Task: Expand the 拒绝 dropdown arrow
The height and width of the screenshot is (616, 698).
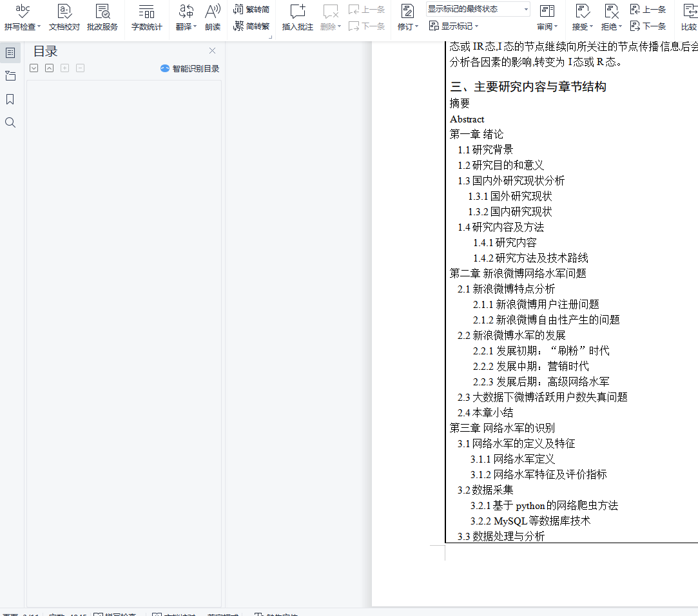Action: (620, 26)
